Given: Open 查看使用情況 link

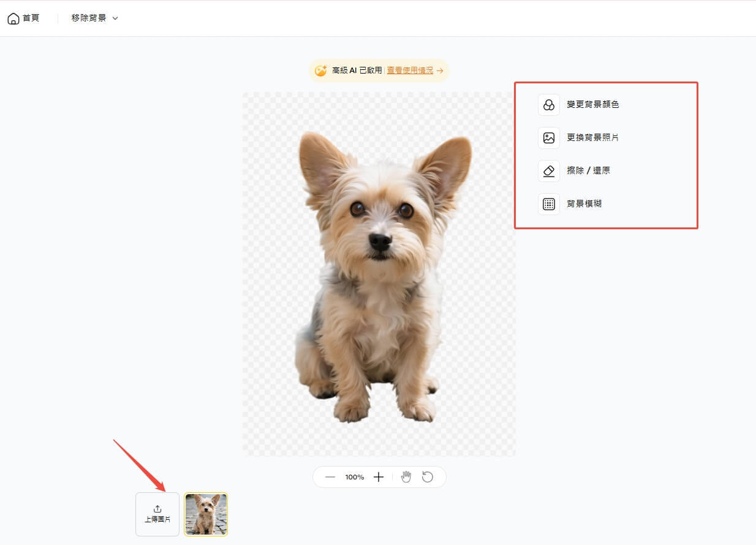Looking at the screenshot, I should pyautogui.click(x=410, y=71).
